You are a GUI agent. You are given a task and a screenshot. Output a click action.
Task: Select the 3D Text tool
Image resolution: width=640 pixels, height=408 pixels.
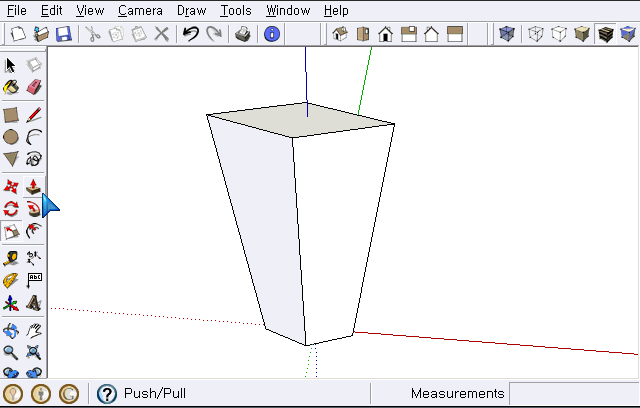34,303
